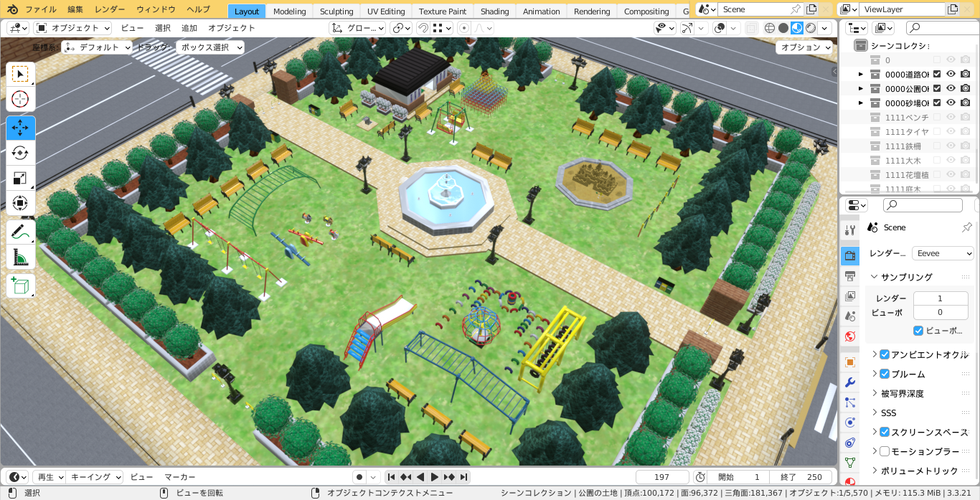
Task: Activate the Transform tool
Action: pos(20,202)
